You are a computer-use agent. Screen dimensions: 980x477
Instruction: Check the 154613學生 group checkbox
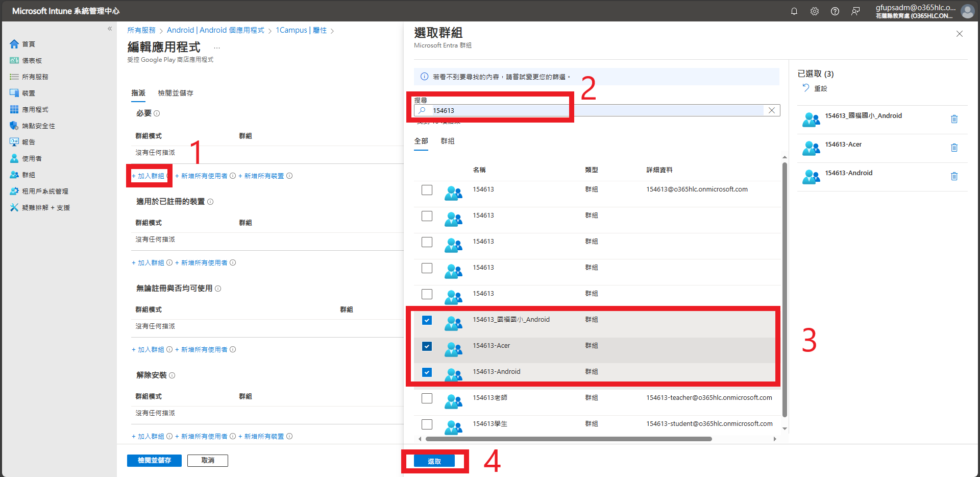tap(427, 424)
